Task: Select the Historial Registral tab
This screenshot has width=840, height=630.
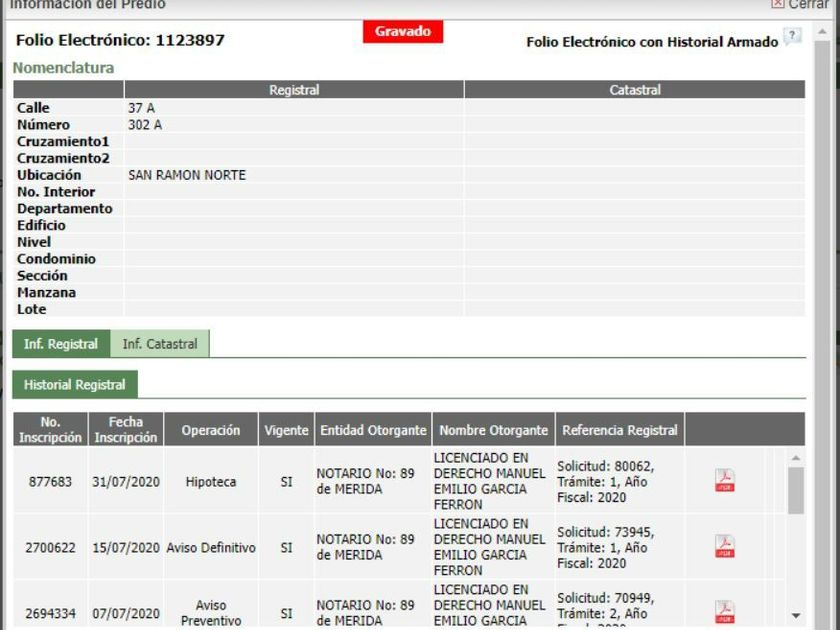Action: (74, 385)
